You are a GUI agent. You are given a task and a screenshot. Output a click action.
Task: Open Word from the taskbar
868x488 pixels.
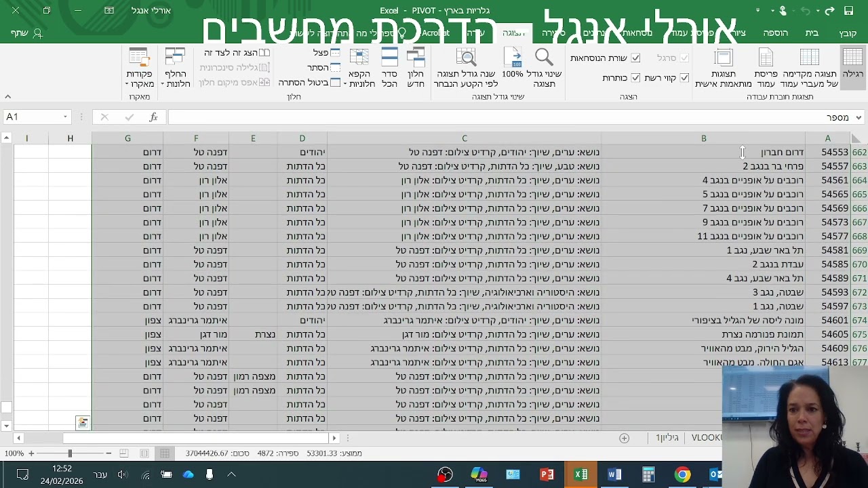tap(614, 474)
